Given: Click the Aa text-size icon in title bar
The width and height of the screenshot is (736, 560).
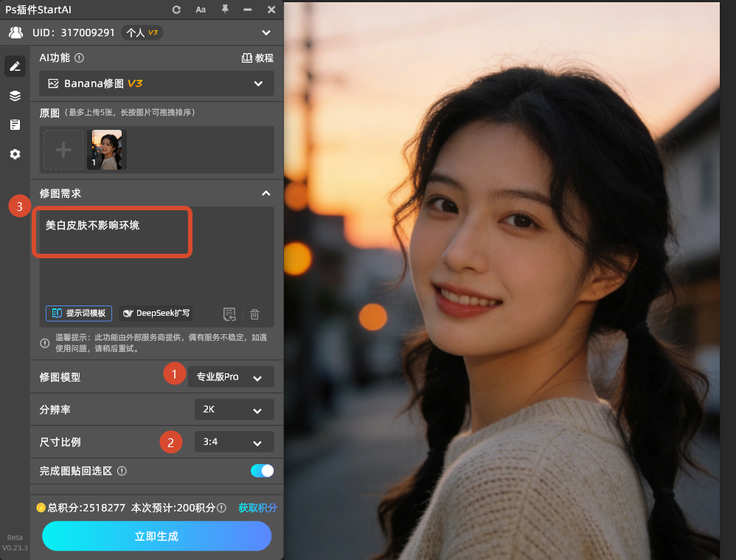Looking at the screenshot, I should pyautogui.click(x=201, y=10).
